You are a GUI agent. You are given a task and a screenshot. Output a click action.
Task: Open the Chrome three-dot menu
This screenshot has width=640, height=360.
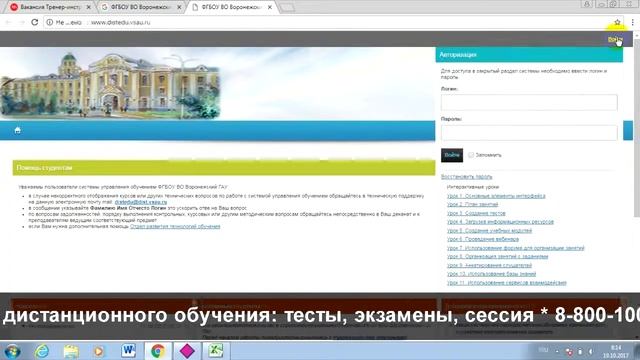tap(633, 22)
